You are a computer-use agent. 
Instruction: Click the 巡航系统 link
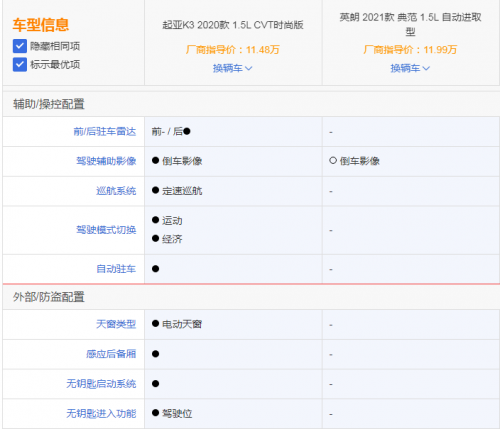(116, 191)
